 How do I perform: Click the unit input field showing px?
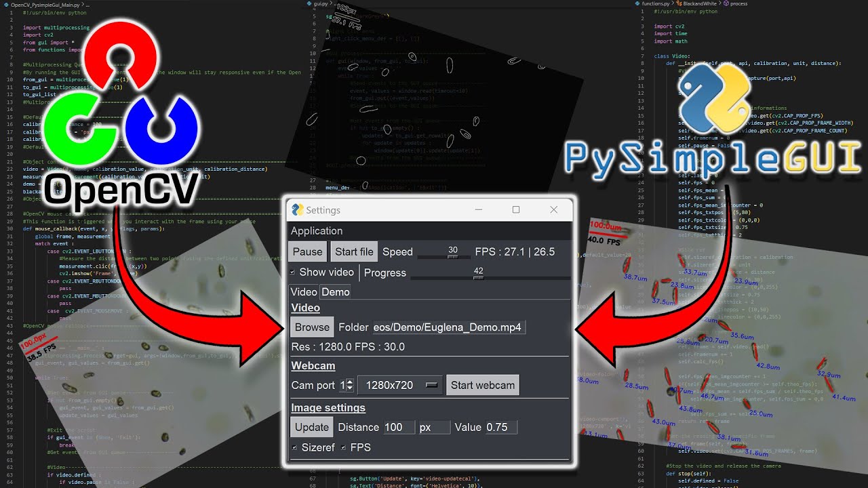click(433, 427)
